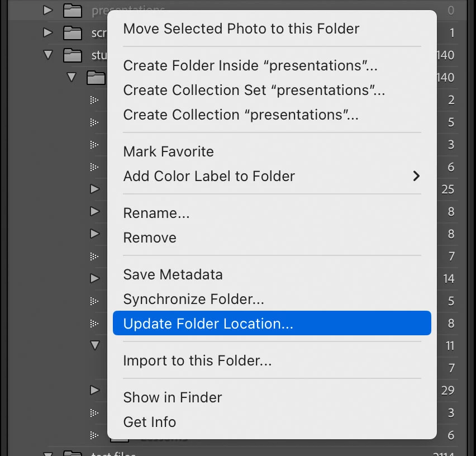Image resolution: width=476 pixels, height=456 pixels.
Task: Mark the folder as Favorite
Action: click(x=168, y=151)
